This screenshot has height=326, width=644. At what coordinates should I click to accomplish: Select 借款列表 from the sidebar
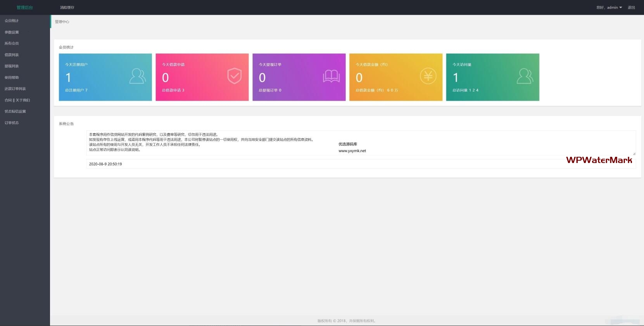12,55
